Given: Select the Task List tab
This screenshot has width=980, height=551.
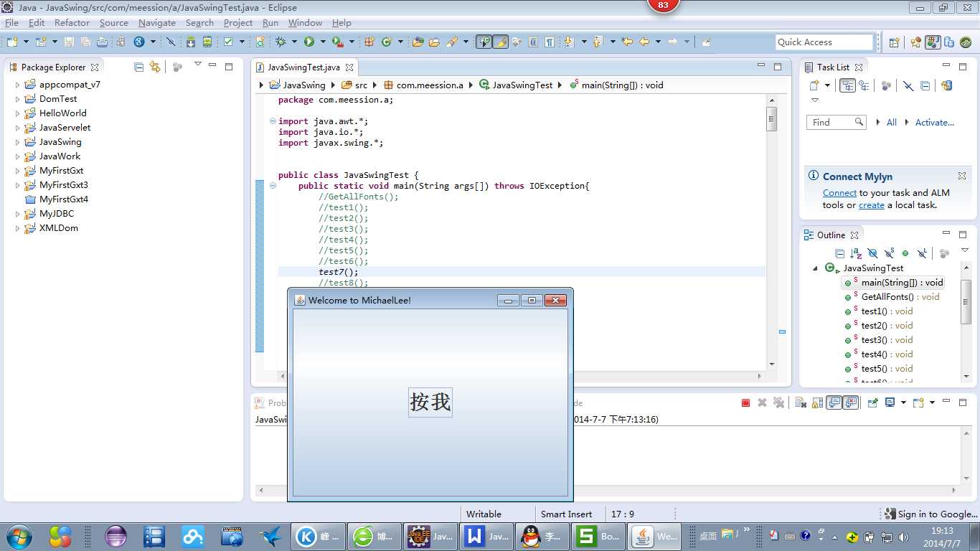Looking at the screenshot, I should (834, 67).
